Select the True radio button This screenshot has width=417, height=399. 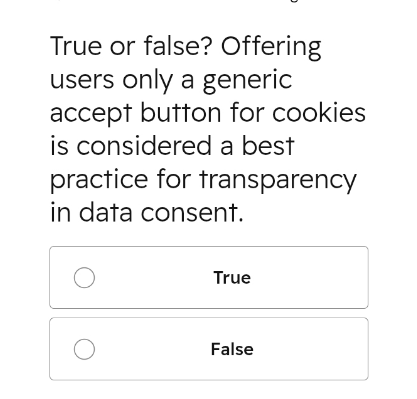[84, 277]
